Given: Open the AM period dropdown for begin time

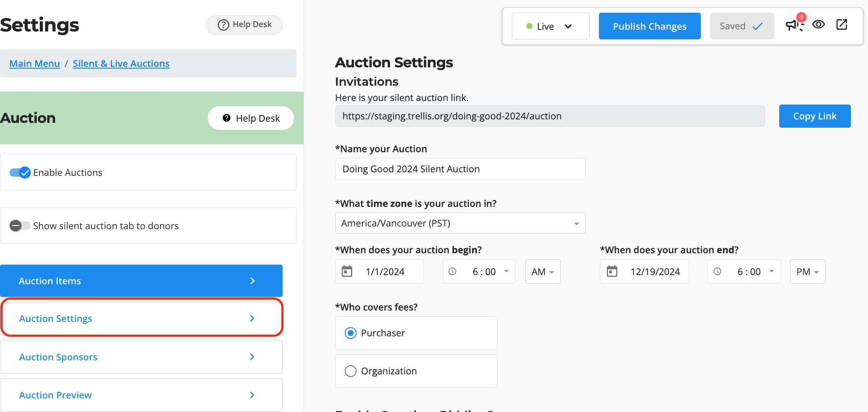Looking at the screenshot, I should [542, 272].
